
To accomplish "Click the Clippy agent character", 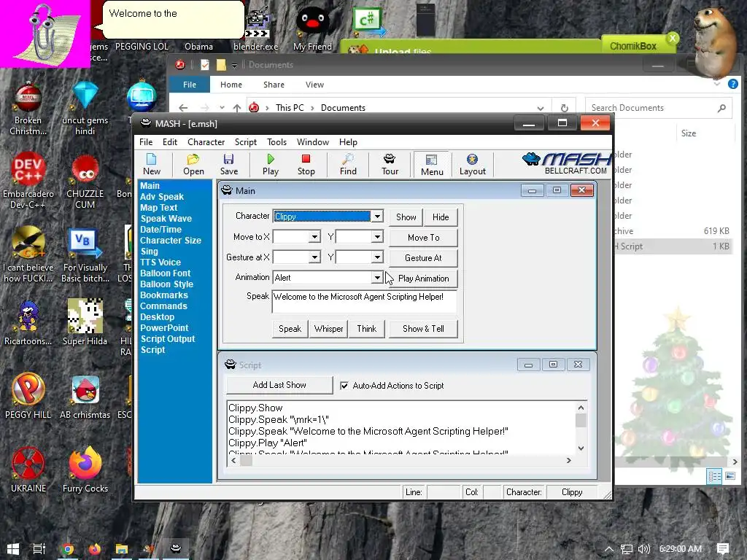I will tap(47, 36).
